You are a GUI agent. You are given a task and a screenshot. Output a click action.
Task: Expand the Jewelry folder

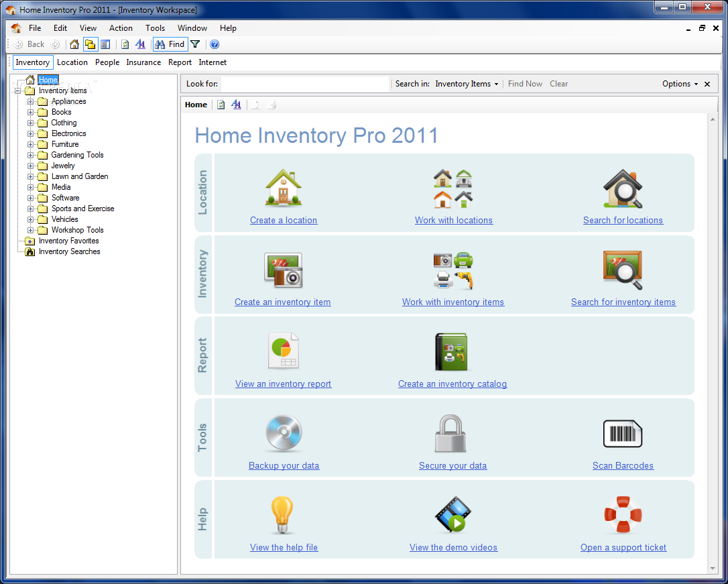click(x=31, y=166)
